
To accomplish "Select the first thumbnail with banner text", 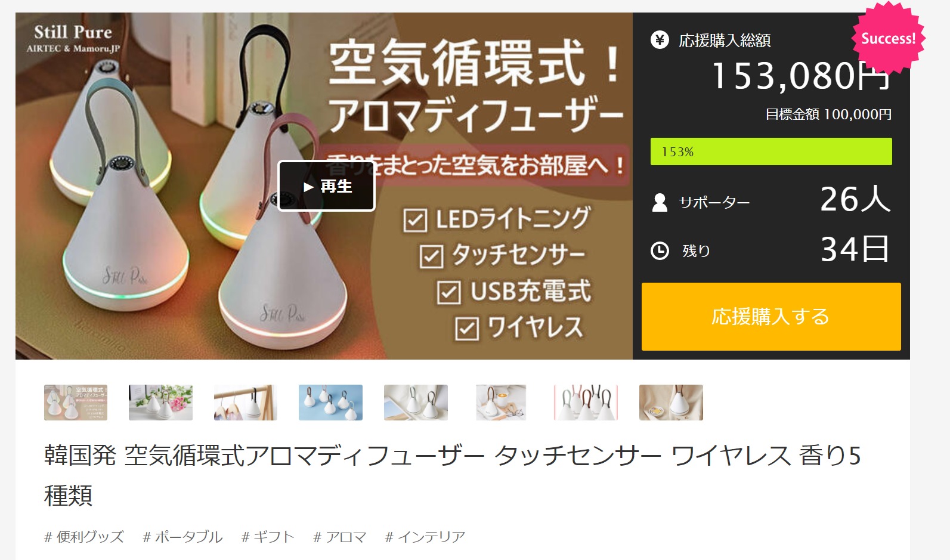I will coord(76,403).
